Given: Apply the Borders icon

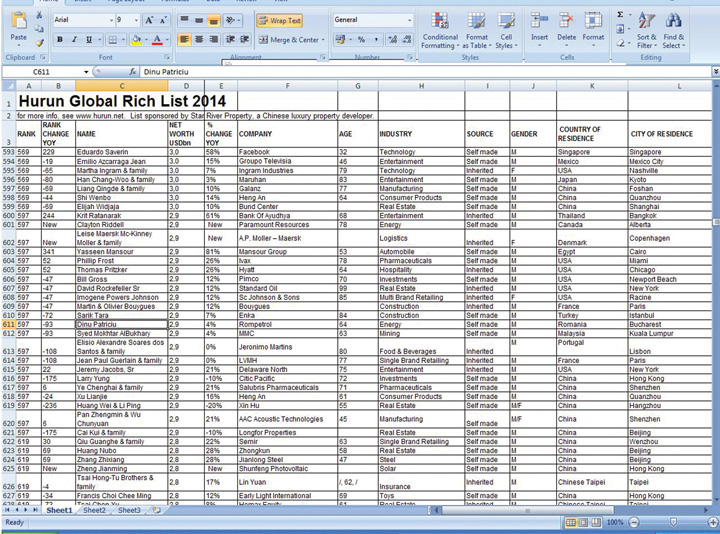Looking at the screenshot, I should 112,40.
